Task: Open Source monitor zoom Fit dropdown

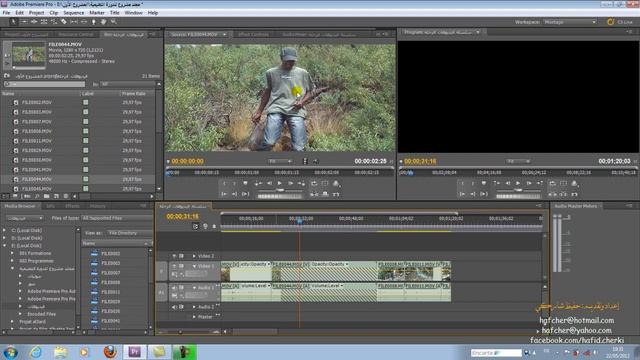Action: tap(280, 161)
